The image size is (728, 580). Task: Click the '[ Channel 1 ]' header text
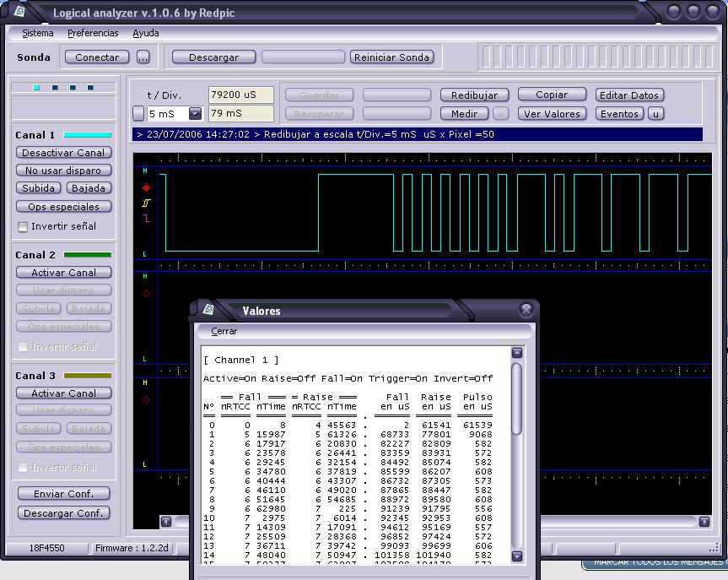coord(241,360)
